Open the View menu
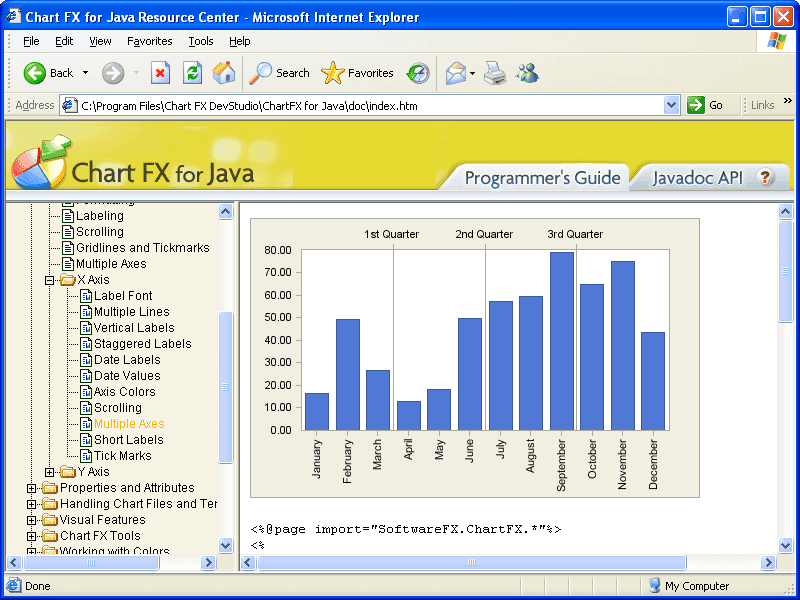800x600 pixels. click(100, 41)
